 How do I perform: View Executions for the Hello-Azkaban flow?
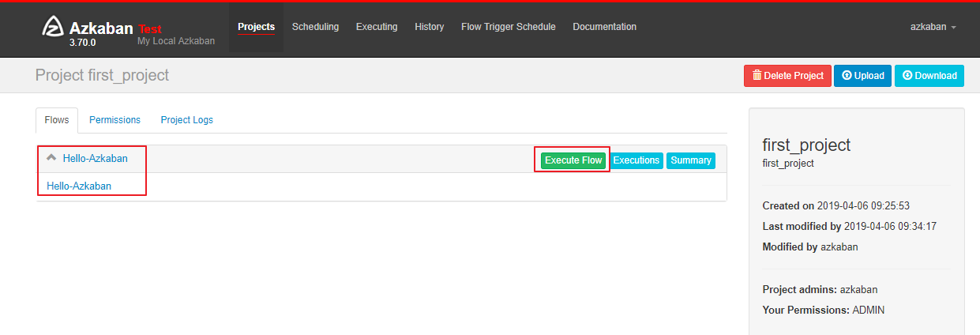[636, 160]
